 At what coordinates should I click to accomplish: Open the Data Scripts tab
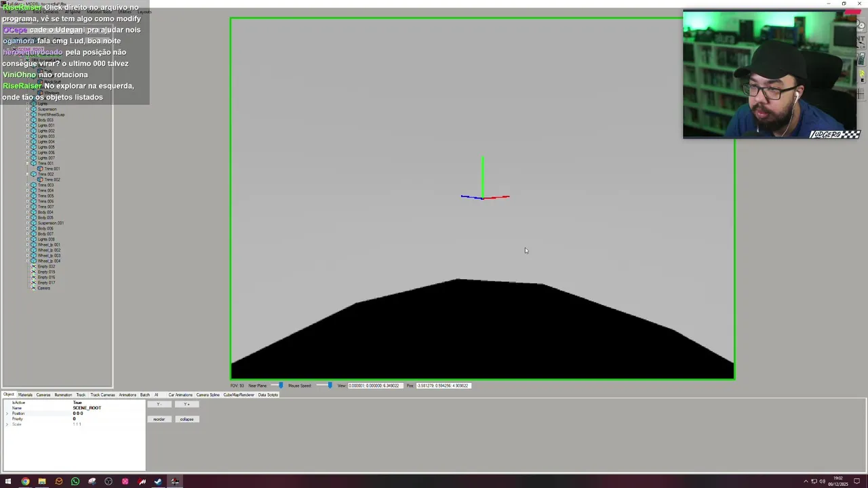pos(268,394)
